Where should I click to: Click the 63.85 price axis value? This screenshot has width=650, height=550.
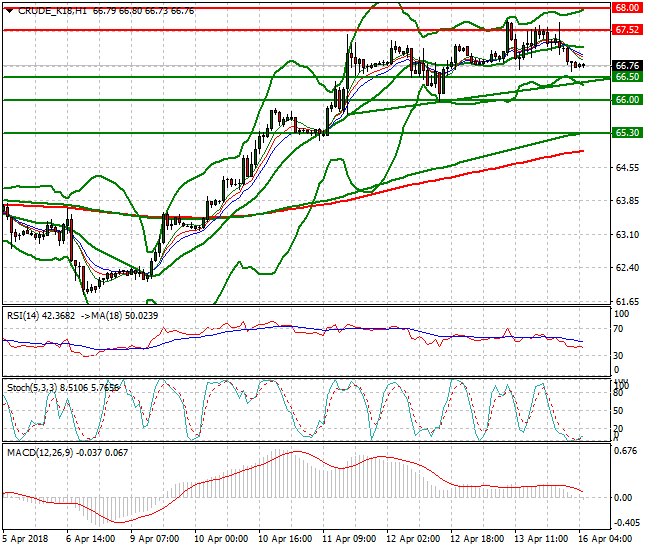coord(627,201)
